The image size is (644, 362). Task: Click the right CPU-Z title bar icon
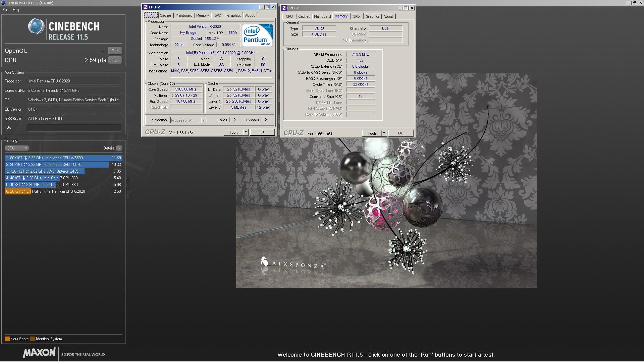284,8
